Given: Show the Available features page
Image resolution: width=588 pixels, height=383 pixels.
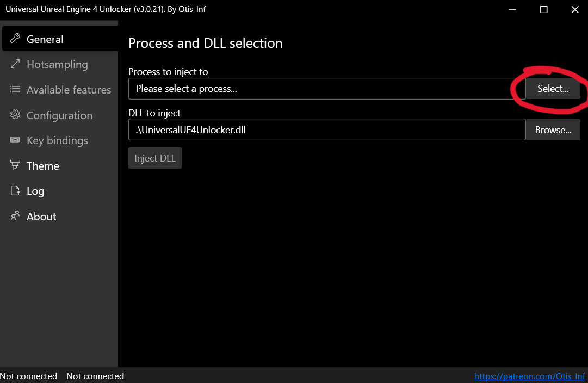Looking at the screenshot, I should tap(69, 90).
